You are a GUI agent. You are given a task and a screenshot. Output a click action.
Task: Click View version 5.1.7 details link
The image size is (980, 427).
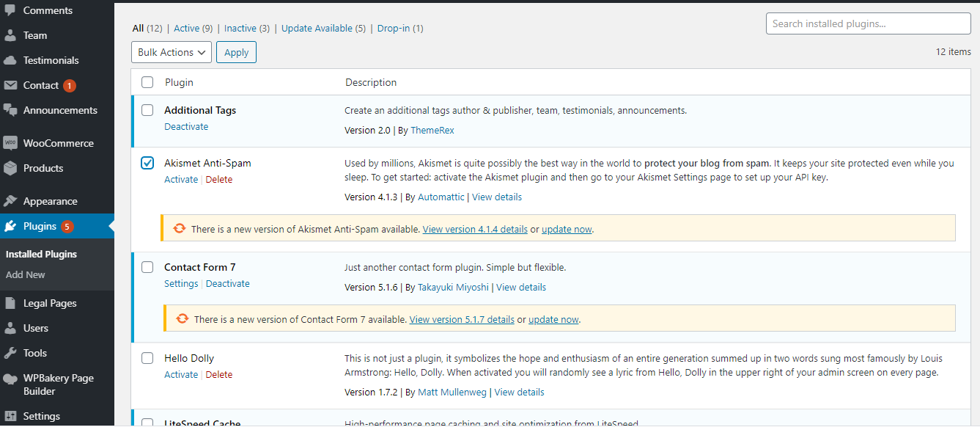pyautogui.click(x=462, y=319)
